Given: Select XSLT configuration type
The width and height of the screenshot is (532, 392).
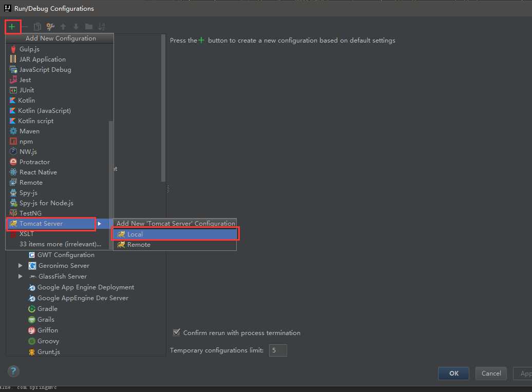Looking at the screenshot, I should (x=58, y=233).
